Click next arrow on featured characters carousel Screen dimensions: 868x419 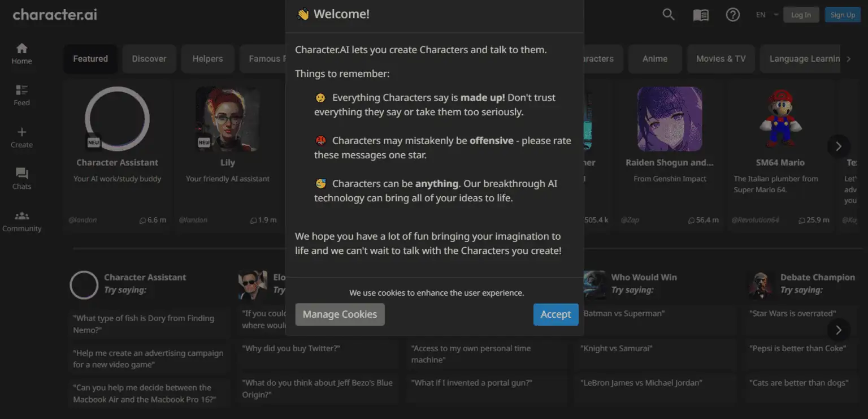(839, 146)
